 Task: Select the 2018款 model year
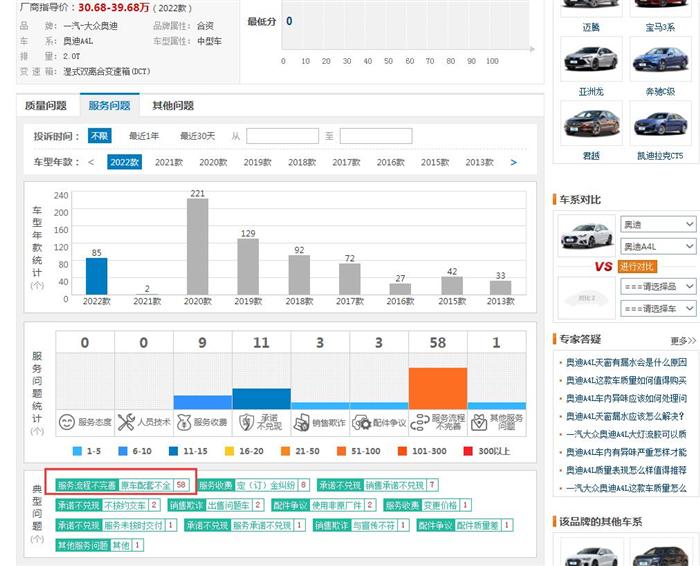coord(302,162)
